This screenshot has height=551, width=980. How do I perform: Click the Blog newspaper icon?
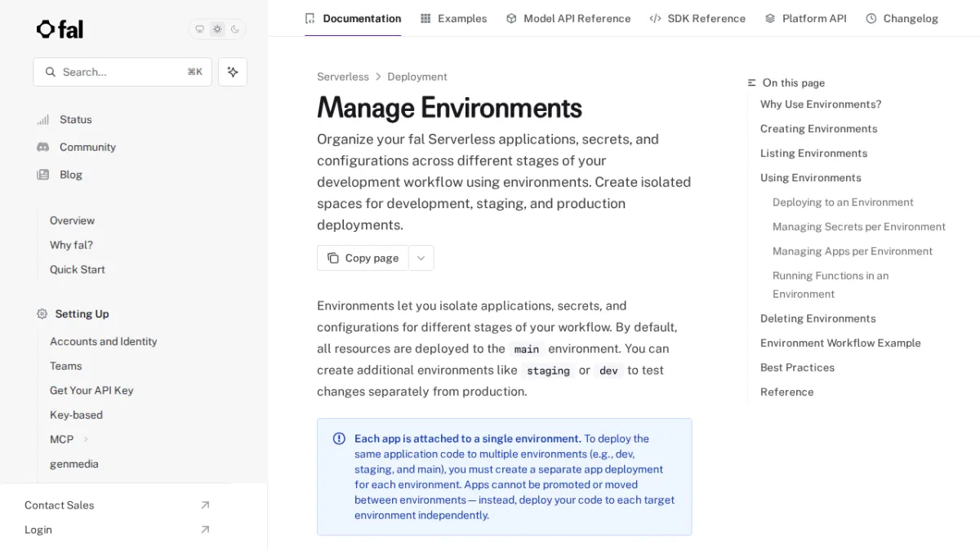(42, 175)
